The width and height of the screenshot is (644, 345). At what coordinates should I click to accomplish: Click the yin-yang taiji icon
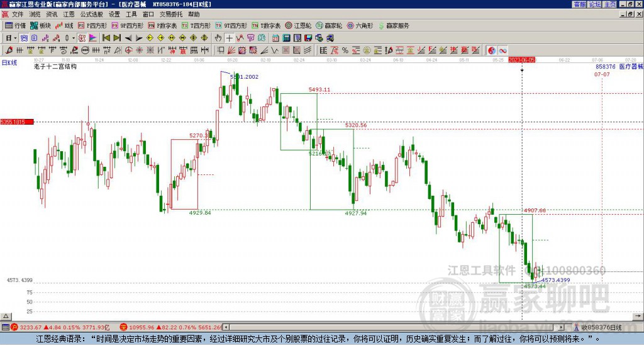492,50
